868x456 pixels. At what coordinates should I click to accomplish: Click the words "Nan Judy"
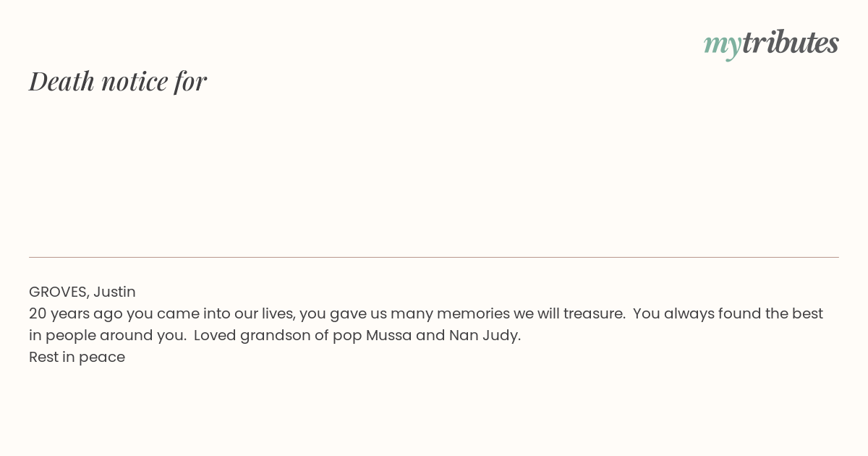click(484, 335)
